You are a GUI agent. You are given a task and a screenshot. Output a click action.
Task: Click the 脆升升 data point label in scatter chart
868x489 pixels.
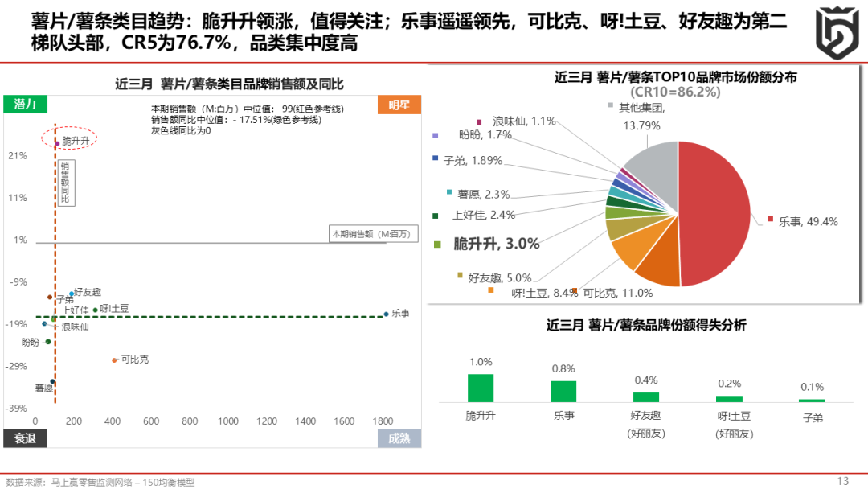76,141
